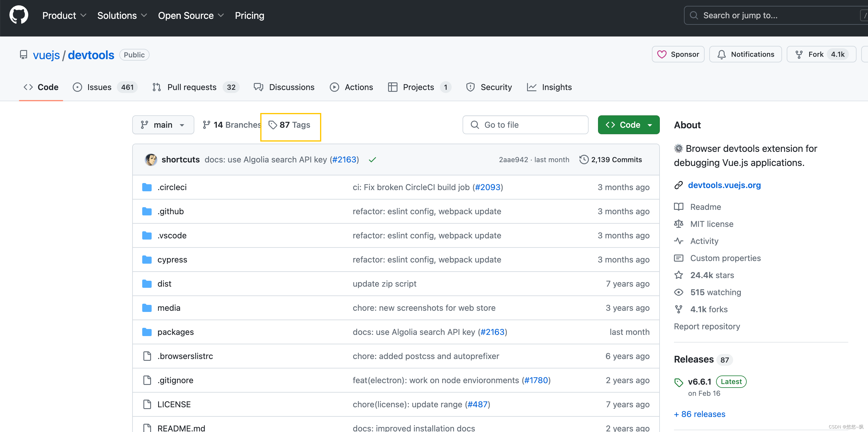Screen dimensions: 868x432
Task: Switch to the Pull requests tab
Action: (x=192, y=87)
